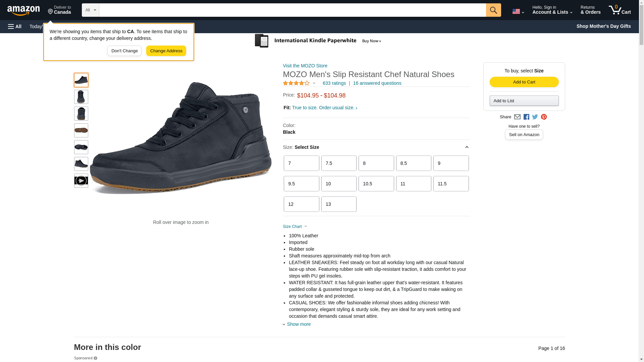This screenshot has height=362, width=644.
Task: Select shoe size 9.5
Action: [301, 184]
